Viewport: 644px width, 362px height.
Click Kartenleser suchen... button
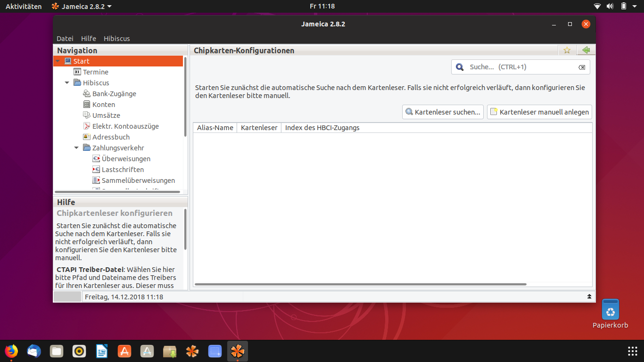pos(443,112)
